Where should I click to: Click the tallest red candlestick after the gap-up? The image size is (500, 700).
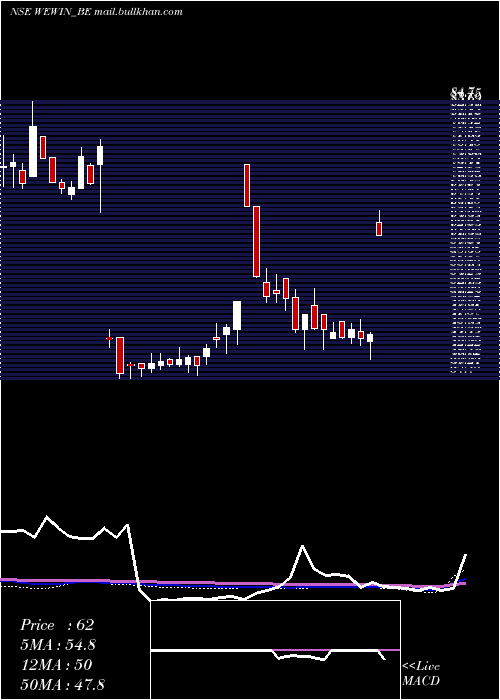256,242
